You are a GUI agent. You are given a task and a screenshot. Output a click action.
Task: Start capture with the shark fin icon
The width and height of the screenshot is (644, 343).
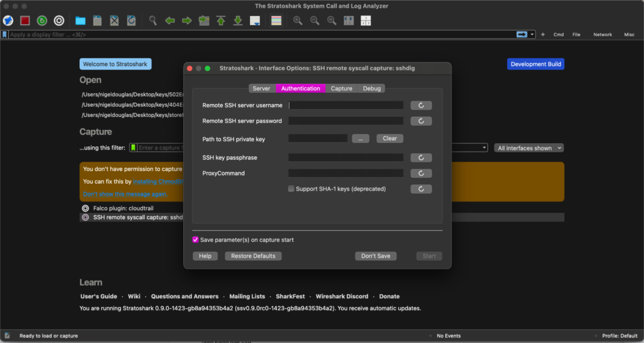click(8, 20)
